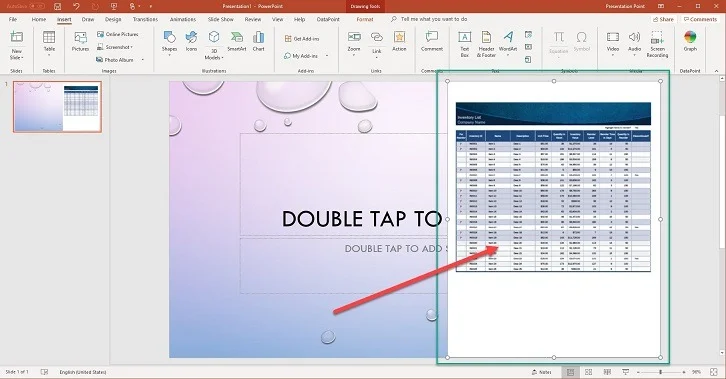The image size is (726, 379).
Task: Go to the Review tab
Action: point(253,19)
